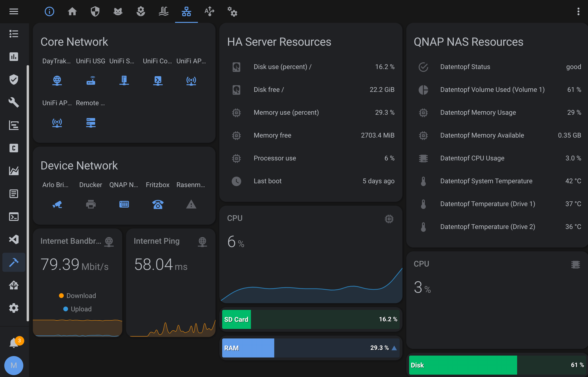Open Datentopf Temperature (Drive 2) row
Image resolution: width=588 pixels, height=377 pixels.
498,227
